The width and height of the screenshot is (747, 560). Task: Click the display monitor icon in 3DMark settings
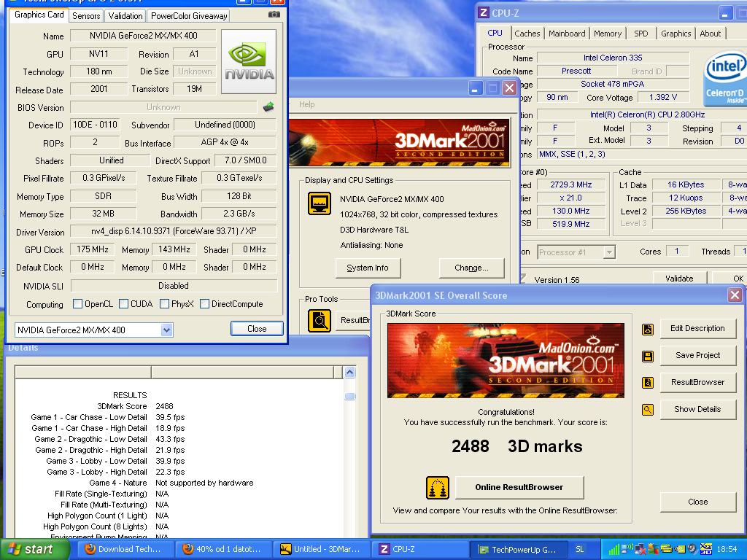click(x=320, y=203)
